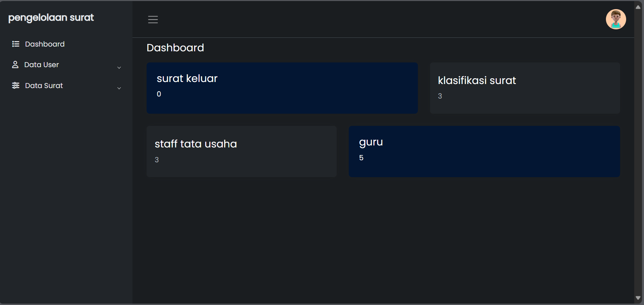Screen dimensions: 644x305
Task: Click the Data Surat sliders icon
Action: (16, 85)
